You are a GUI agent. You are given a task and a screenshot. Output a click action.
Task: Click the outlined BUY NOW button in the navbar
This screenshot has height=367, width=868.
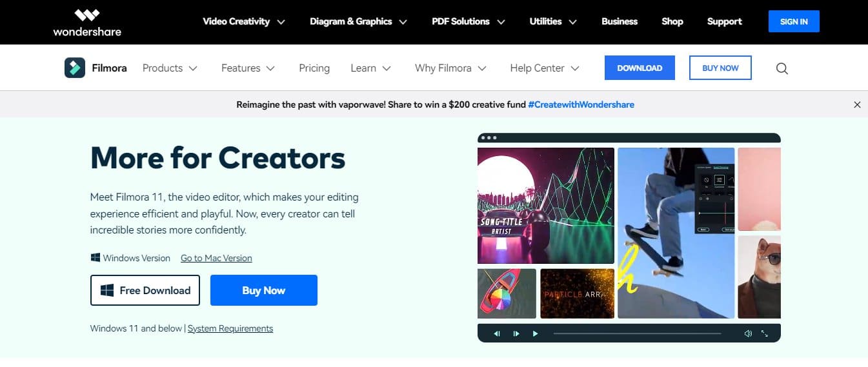click(720, 68)
